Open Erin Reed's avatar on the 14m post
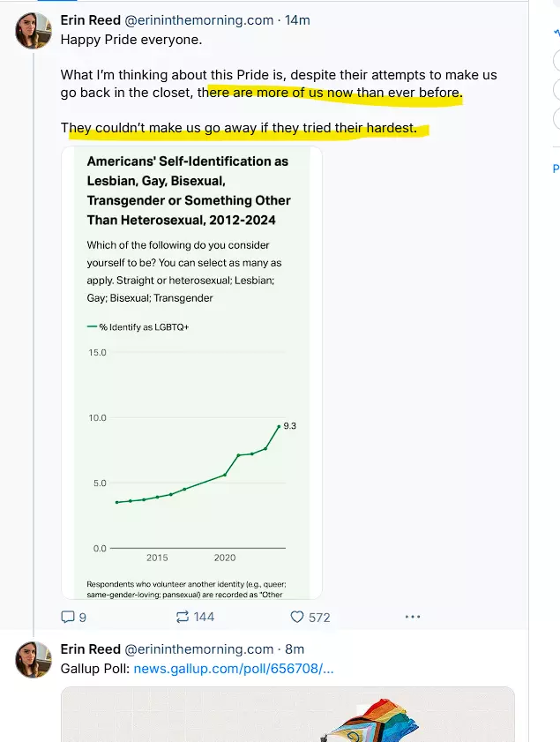The width and height of the screenshot is (560, 742). [x=34, y=32]
